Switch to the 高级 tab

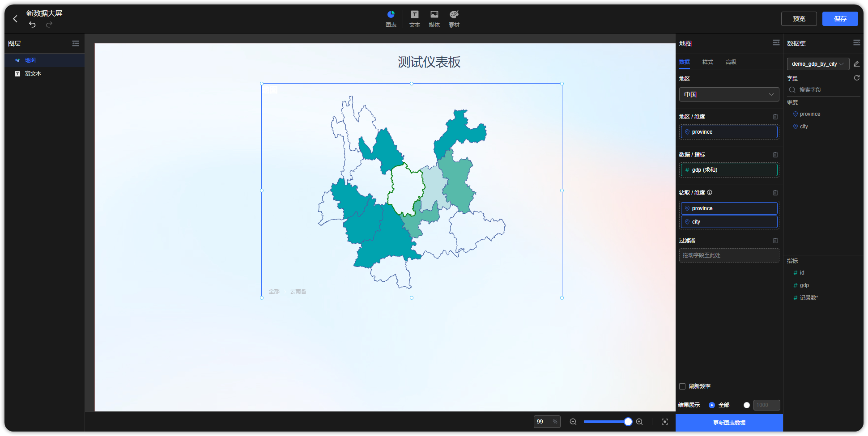click(731, 62)
